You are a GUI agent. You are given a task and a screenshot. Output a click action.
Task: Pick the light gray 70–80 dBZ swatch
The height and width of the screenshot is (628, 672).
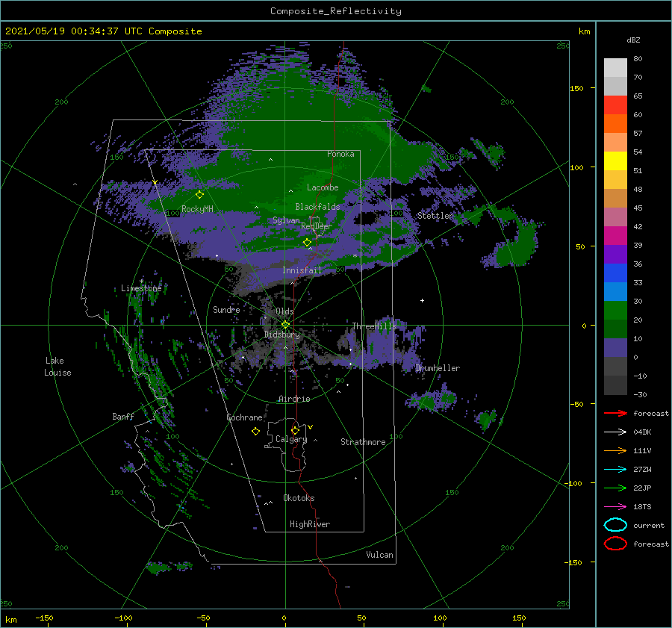click(x=615, y=67)
